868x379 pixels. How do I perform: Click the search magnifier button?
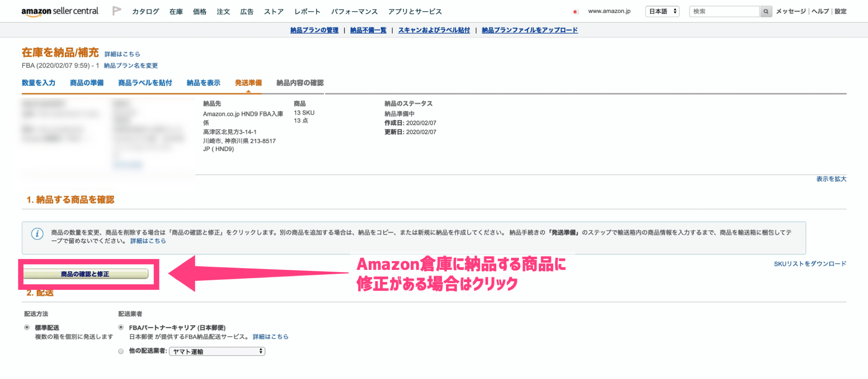tap(766, 12)
